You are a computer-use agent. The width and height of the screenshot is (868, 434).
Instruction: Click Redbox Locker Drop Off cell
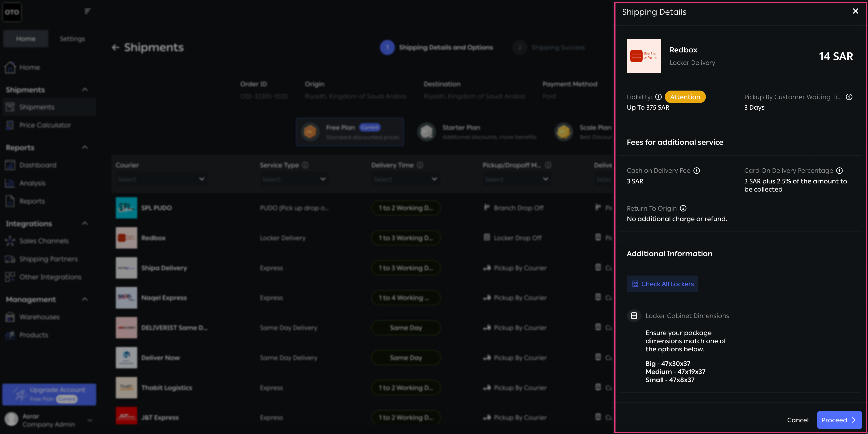pos(513,238)
